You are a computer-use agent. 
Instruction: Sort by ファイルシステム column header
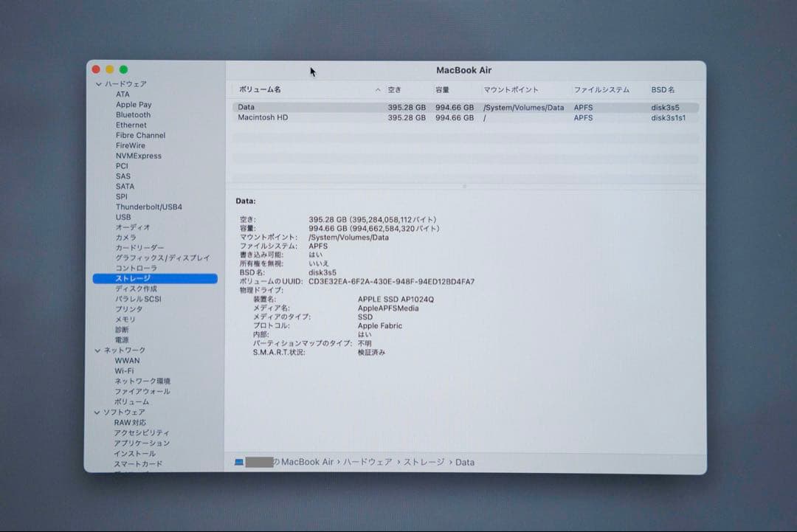pyautogui.click(x=601, y=90)
